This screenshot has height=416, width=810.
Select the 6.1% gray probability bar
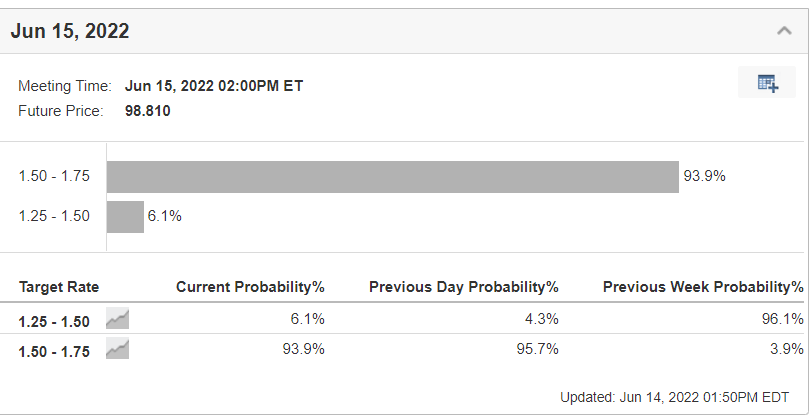[x=125, y=217]
